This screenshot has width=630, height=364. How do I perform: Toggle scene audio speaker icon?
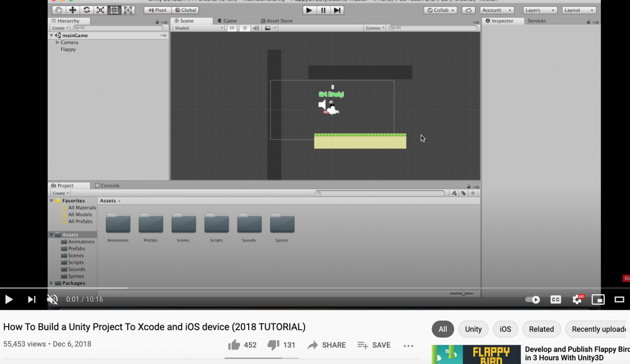click(256, 28)
